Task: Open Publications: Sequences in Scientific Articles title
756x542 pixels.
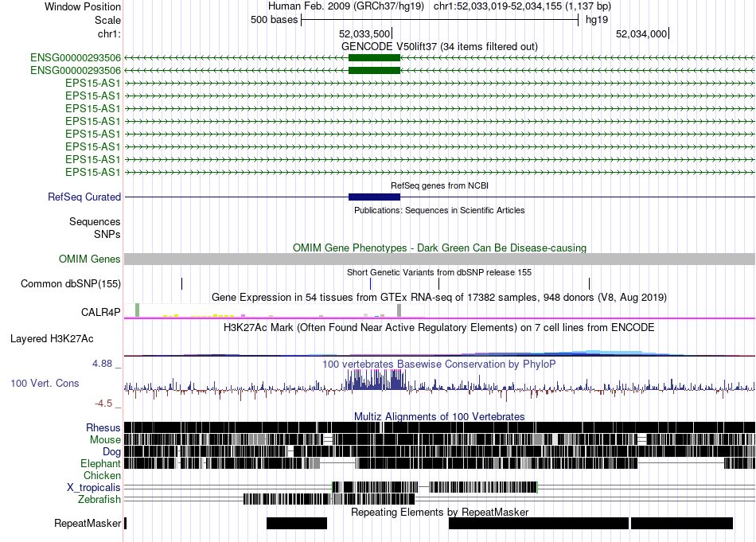Action: pyautogui.click(x=439, y=210)
